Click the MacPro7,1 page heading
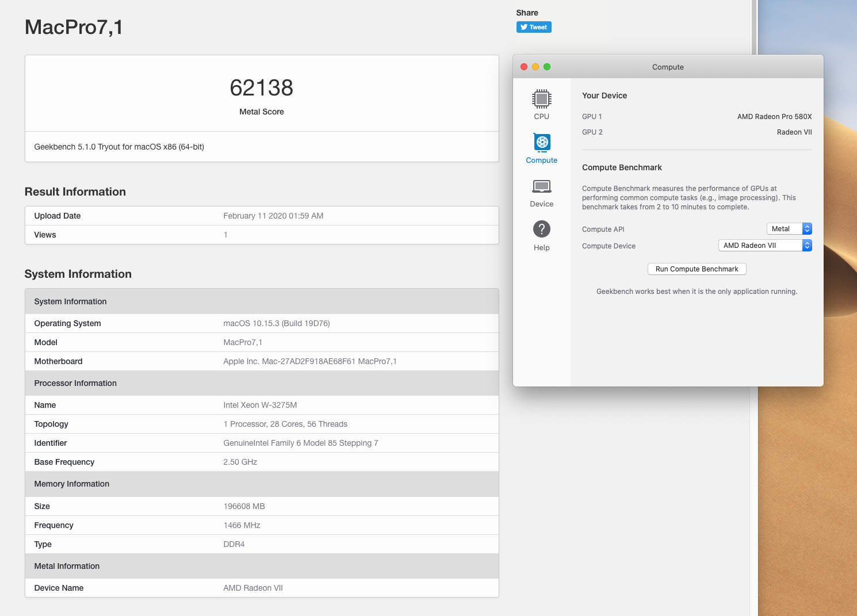This screenshot has width=857, height=616. point(74,27)
